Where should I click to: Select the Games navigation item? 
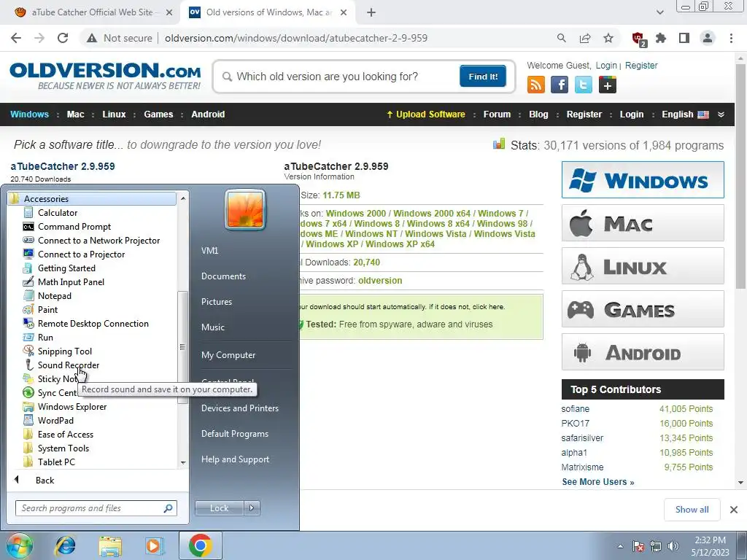(158, 114)
